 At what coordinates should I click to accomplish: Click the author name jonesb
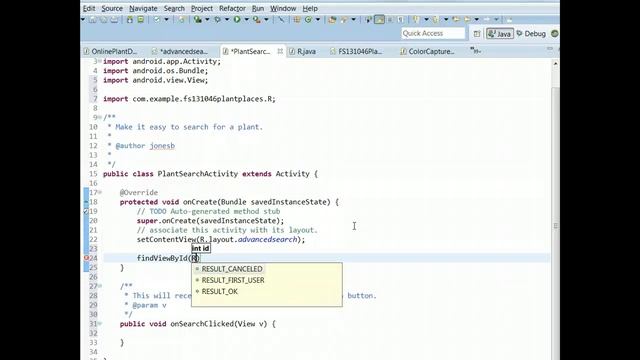pyautogui.click(x=162, y=146)
